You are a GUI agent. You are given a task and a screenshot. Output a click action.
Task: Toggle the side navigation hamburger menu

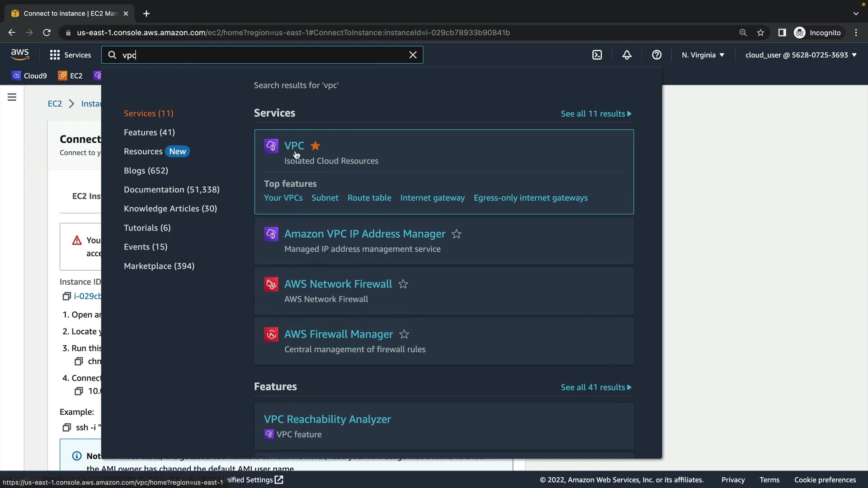(12, 97)
